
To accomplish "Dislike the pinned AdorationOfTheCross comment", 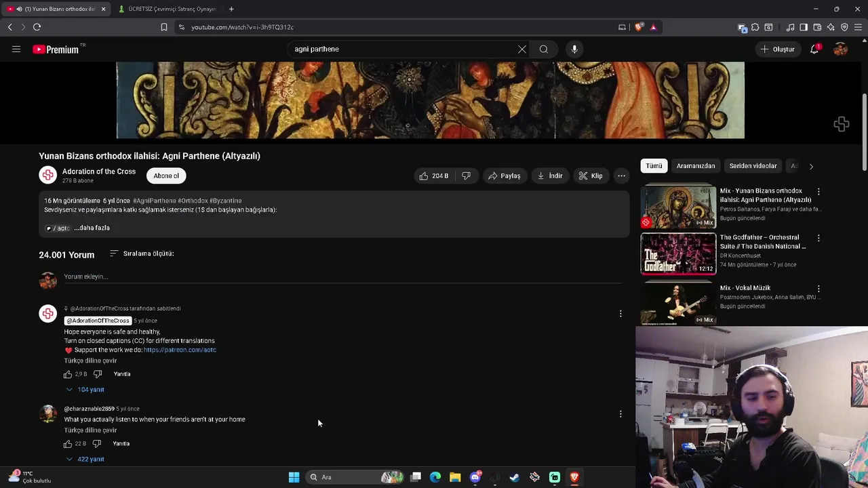I will click(98, 374).
